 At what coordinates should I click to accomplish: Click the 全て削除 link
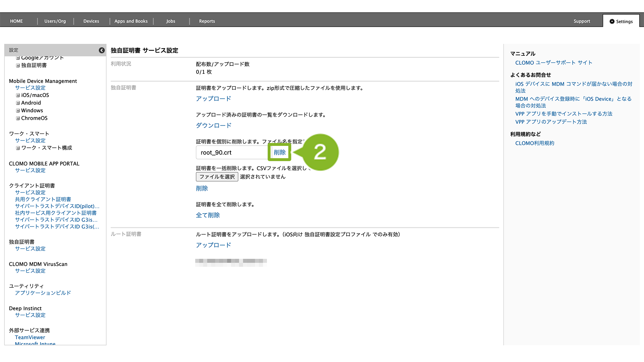208,215
